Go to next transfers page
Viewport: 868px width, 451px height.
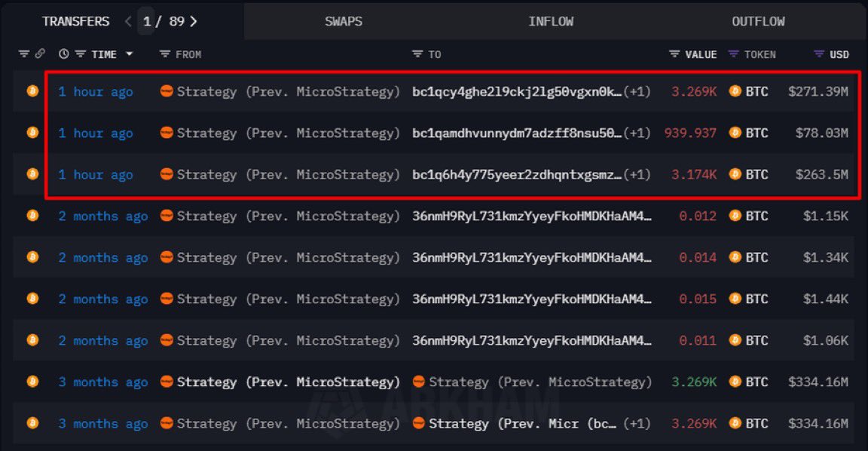[x=193, y=22]
